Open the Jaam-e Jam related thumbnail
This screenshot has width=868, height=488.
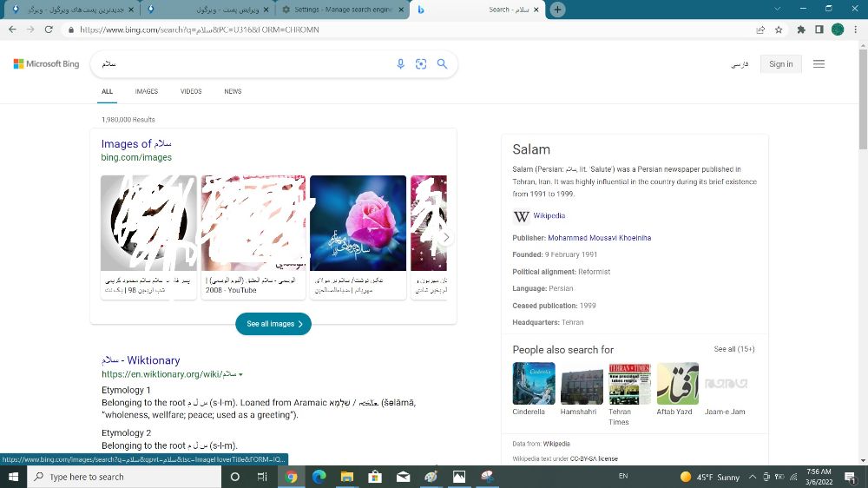click(726, 383)
